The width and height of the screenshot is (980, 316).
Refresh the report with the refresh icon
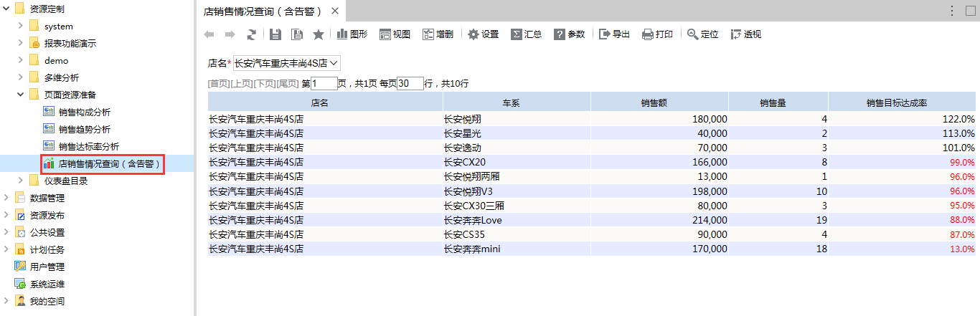[251, 34]
